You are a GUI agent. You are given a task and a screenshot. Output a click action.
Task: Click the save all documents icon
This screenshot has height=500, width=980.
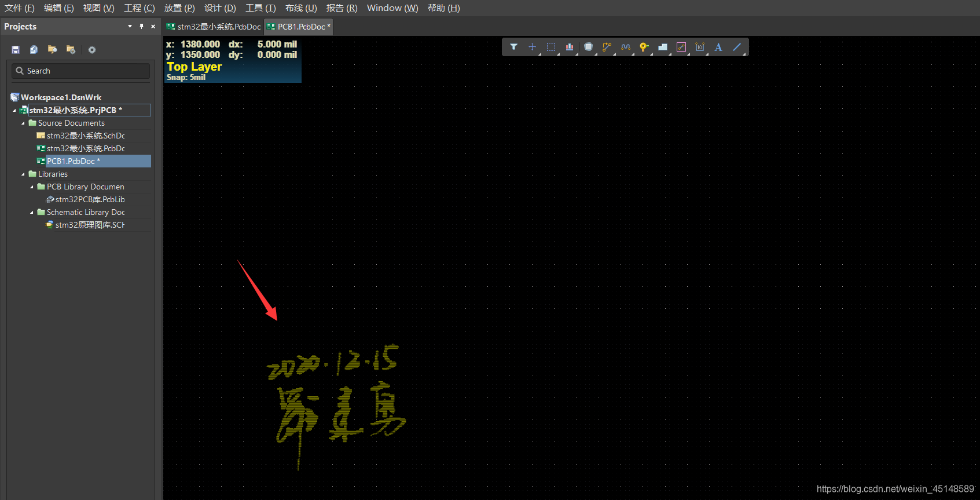point(34,50)
